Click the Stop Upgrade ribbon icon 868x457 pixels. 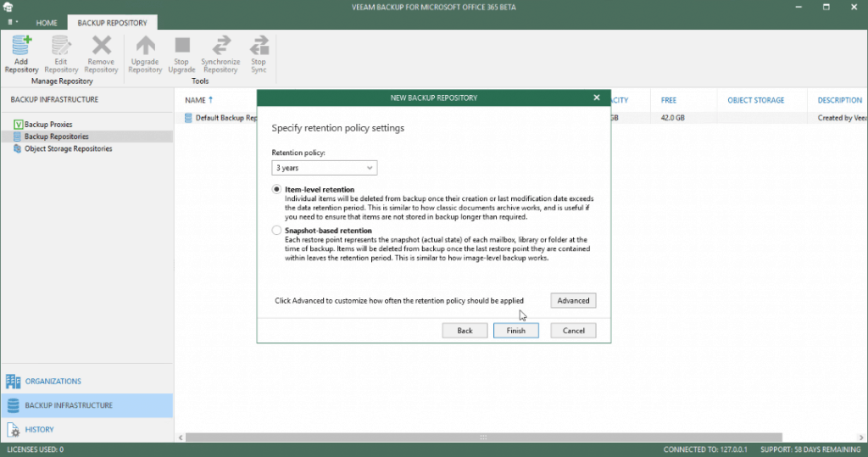[x=181, y=53]
